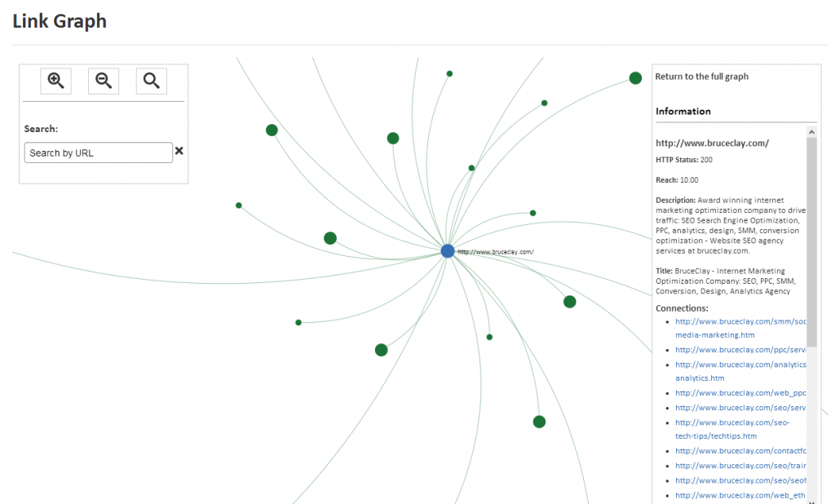
Task: Open the bruceclay.com/seo/seof connection link
Action: 740,480
